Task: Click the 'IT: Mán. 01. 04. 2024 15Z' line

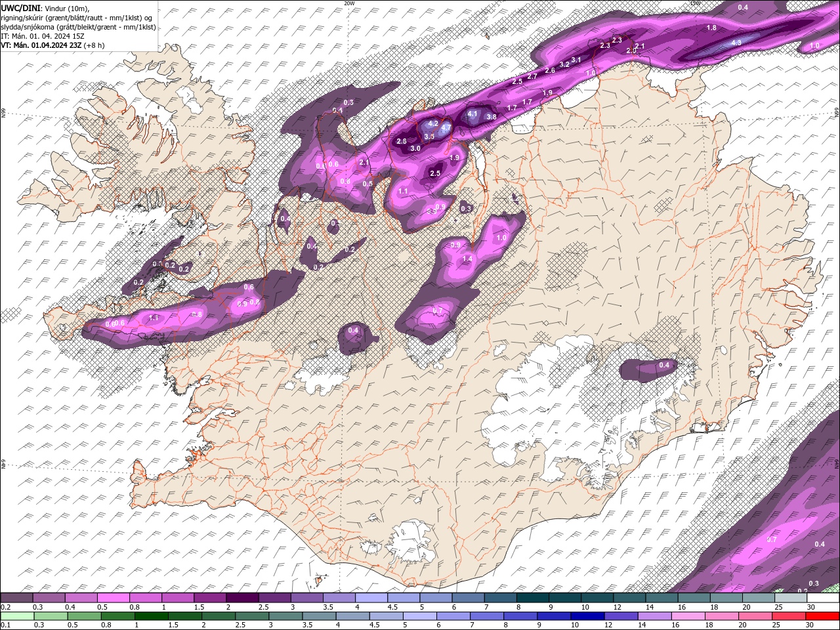Action: (43, 35)
